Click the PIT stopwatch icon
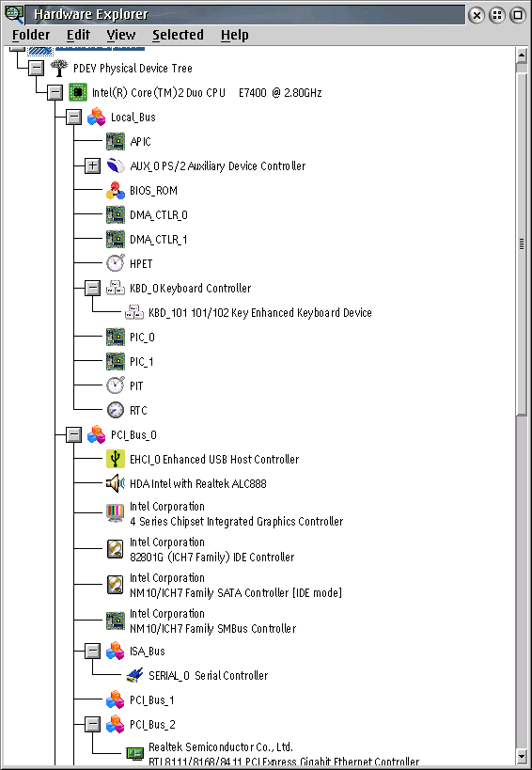The height and width of the screenshot is (770, 532). pyautogui.click(x=116, y=386)
